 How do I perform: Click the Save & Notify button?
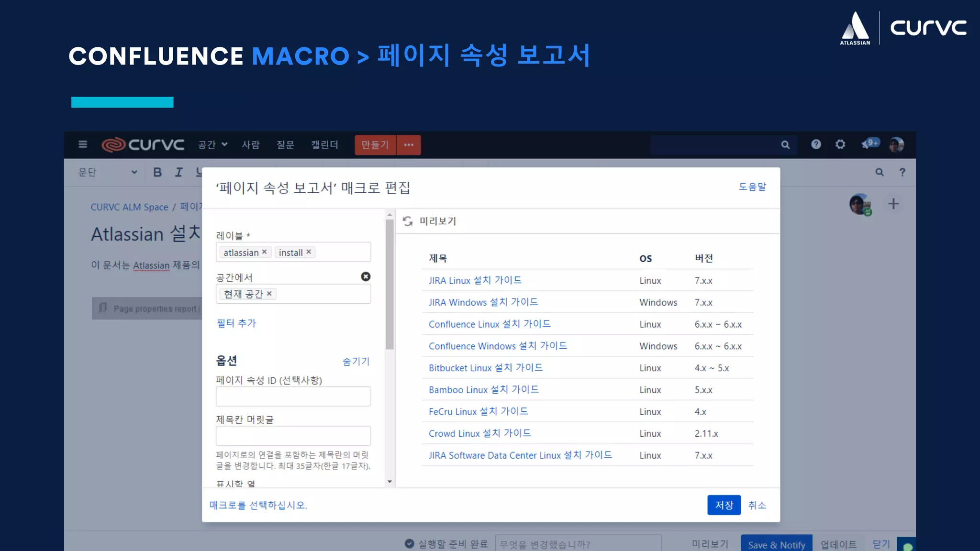777,544
